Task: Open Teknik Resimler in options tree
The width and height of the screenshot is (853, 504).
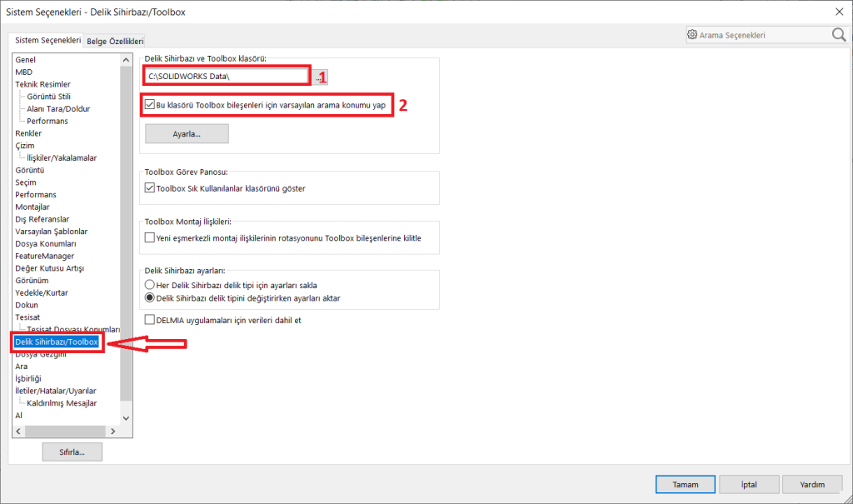Action: [x=42, y=84]
